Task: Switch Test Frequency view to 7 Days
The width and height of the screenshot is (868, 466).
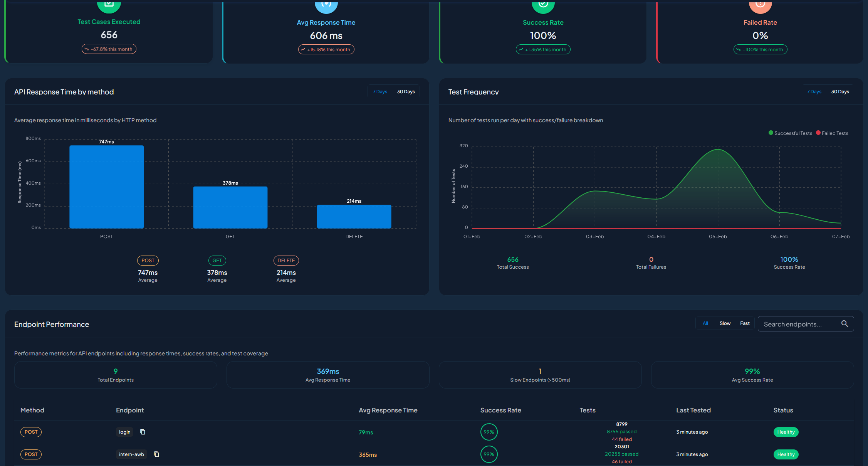Action: coord(814,91)
